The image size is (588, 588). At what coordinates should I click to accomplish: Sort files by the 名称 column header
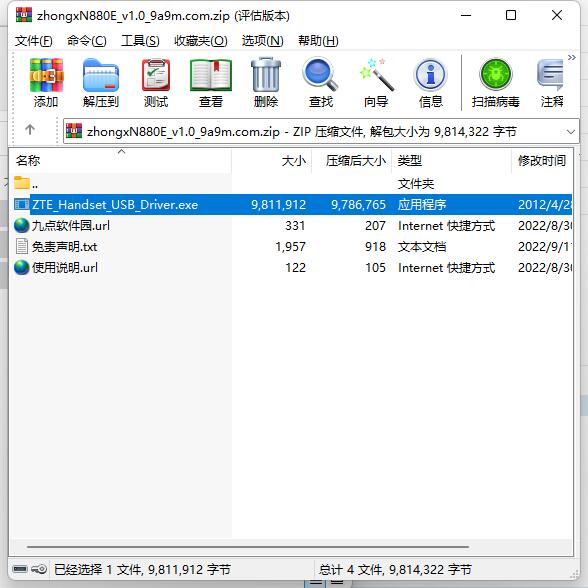120,160
